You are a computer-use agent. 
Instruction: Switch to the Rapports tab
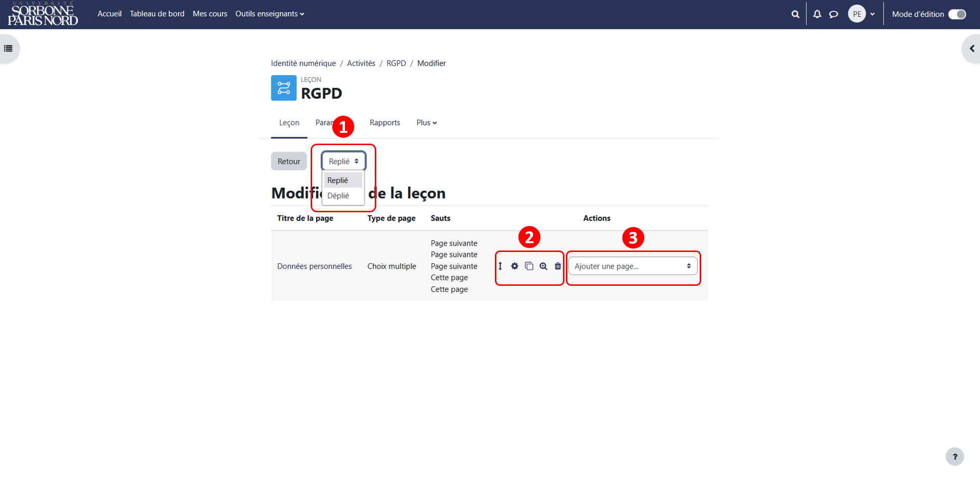click(x=385, y=123)
